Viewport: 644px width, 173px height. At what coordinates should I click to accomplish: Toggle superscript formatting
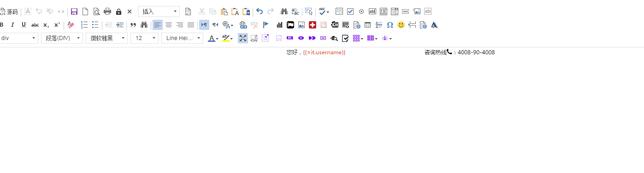coord(57,25)
